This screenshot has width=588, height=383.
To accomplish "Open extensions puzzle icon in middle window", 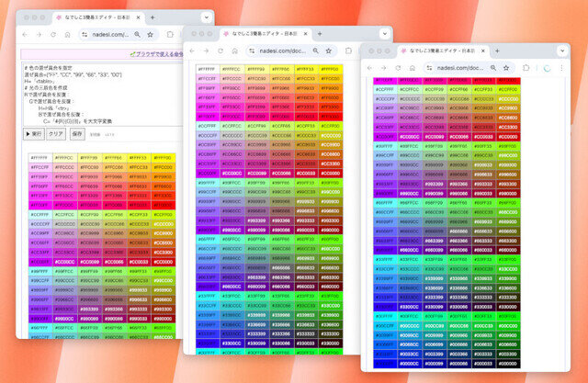I will 348,51.
